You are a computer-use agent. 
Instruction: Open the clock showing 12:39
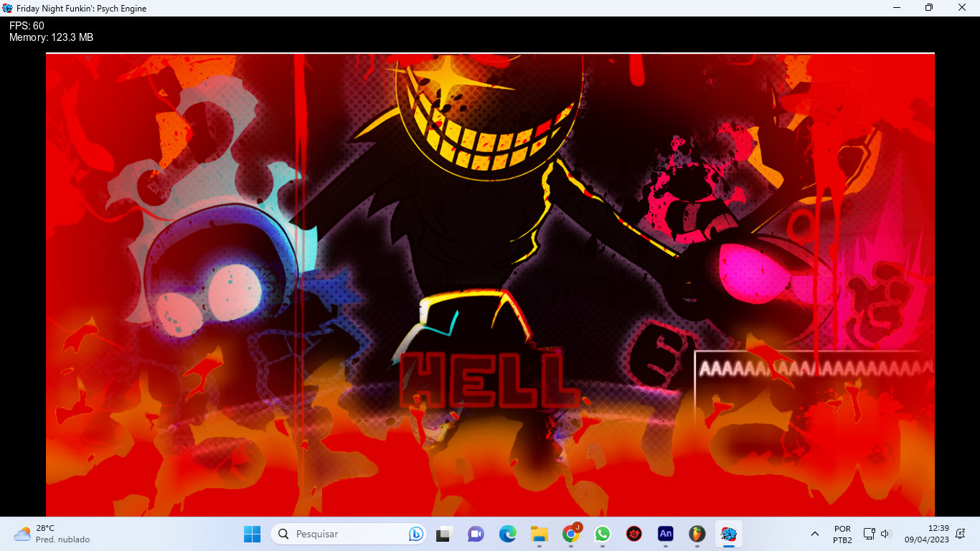(x=927, y=534)
